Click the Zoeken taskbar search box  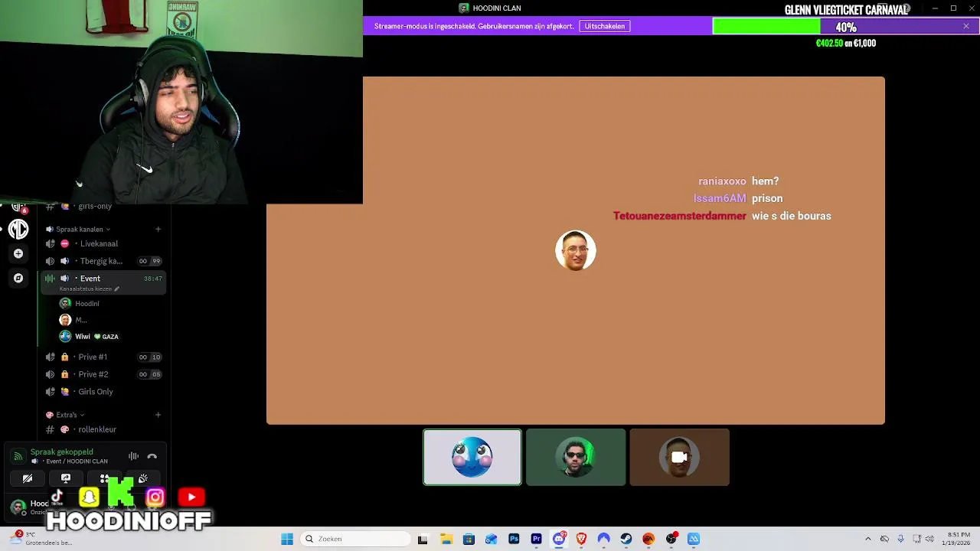point(356,539)
